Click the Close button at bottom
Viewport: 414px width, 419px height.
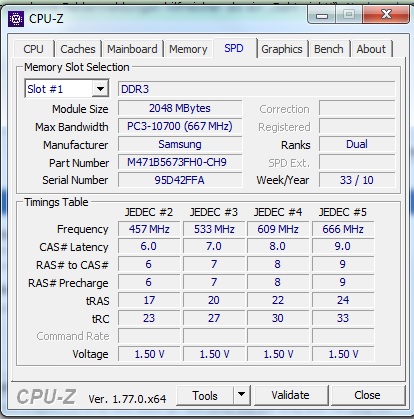[367, 395]
